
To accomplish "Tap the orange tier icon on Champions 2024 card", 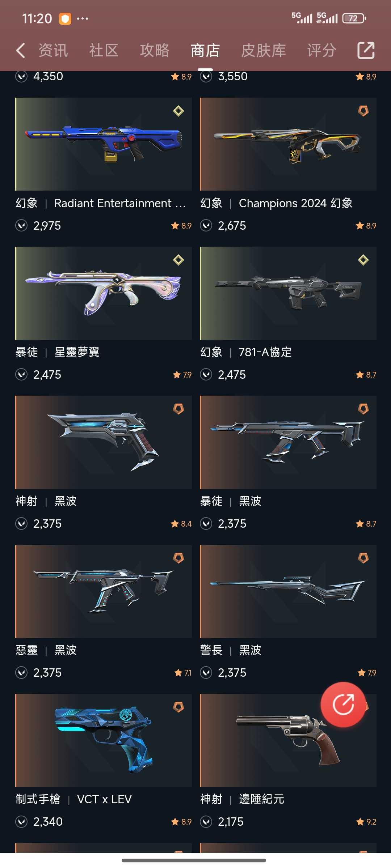I will [363, 111].
